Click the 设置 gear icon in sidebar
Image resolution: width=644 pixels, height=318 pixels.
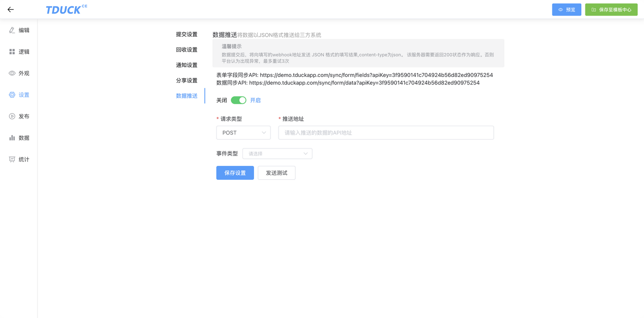[12, 95]
